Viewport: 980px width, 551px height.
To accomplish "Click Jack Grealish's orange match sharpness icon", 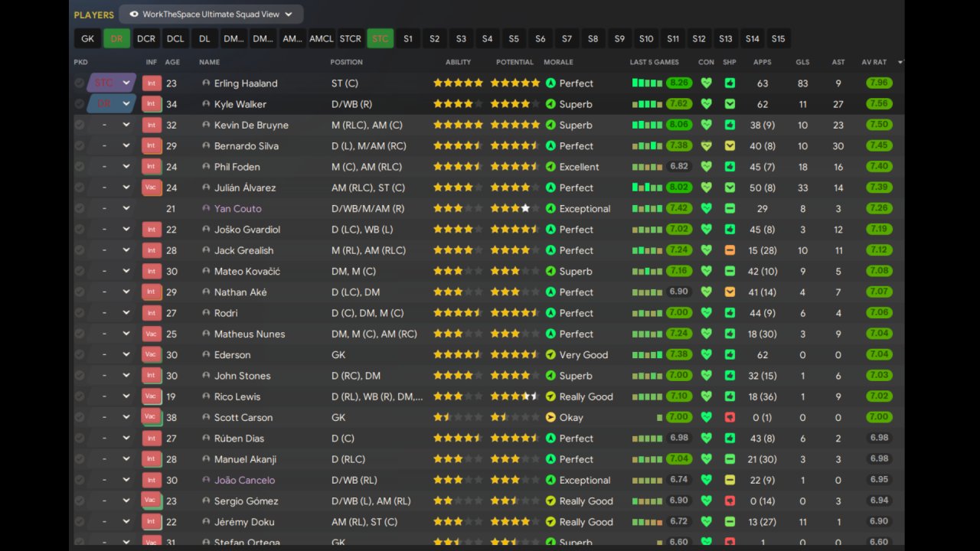I will pyautogui.click(x=730, y=250).
